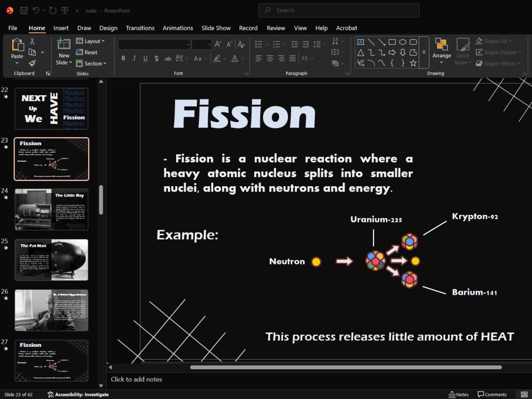Select slide 22 thumbnail Next Up We Have

pos(52,109)
